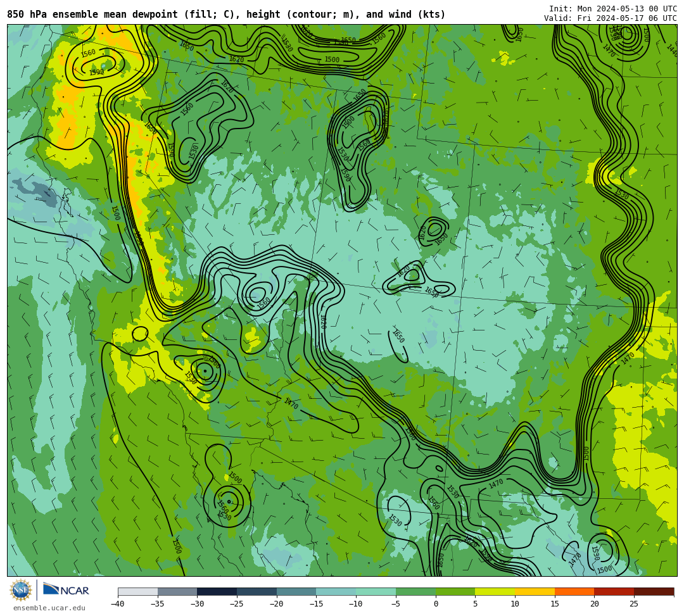
Task: Click the NCAR logo
Action: click(66, 589)
